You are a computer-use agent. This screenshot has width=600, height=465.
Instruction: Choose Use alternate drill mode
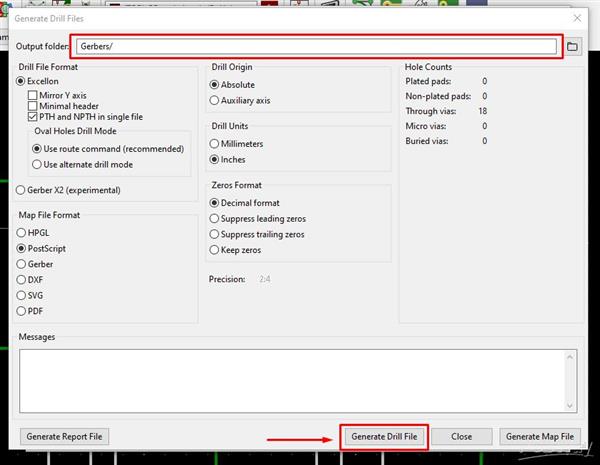tap(37, 164)
